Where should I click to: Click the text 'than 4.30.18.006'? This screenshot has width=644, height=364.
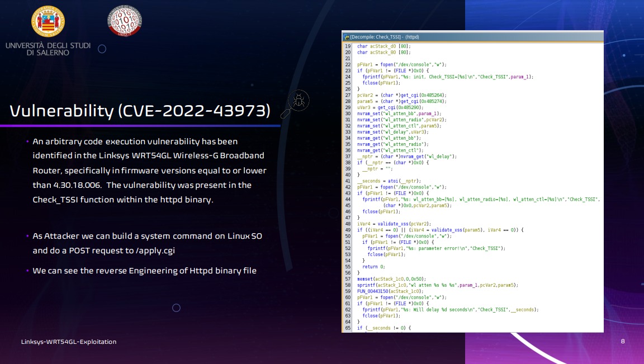pyautogui.click(x=67, y=185)
